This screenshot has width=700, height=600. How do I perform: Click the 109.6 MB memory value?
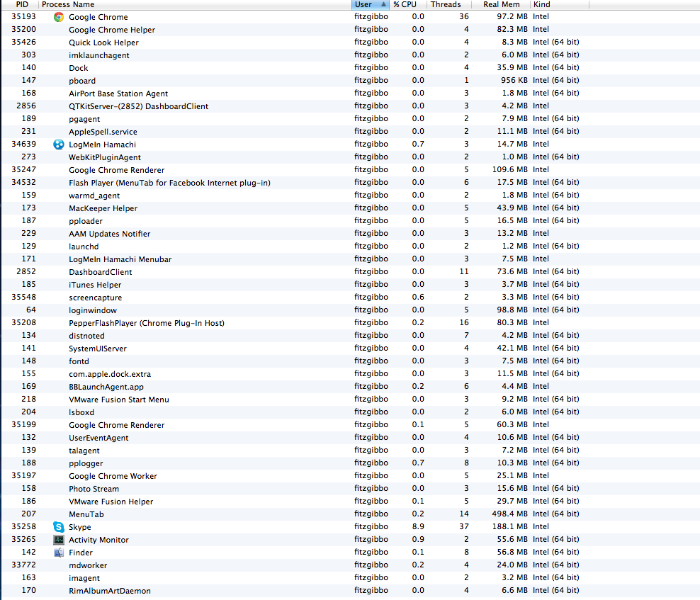510,169
